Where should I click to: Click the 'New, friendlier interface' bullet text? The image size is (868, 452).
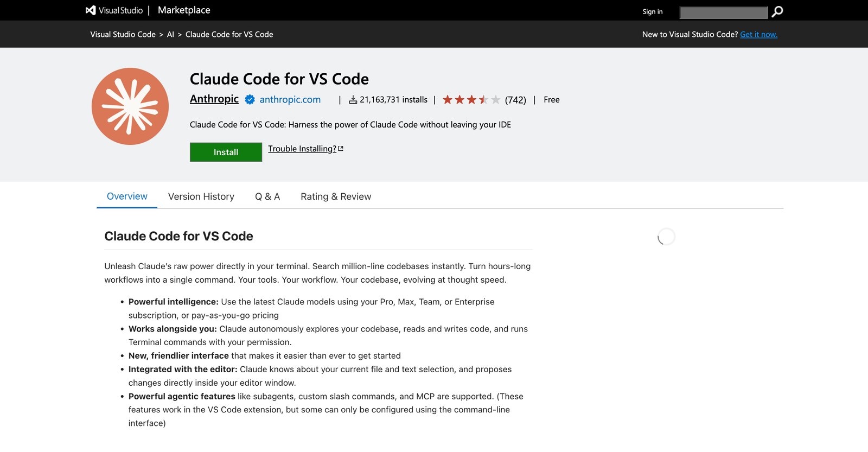(x=178, y=355)
